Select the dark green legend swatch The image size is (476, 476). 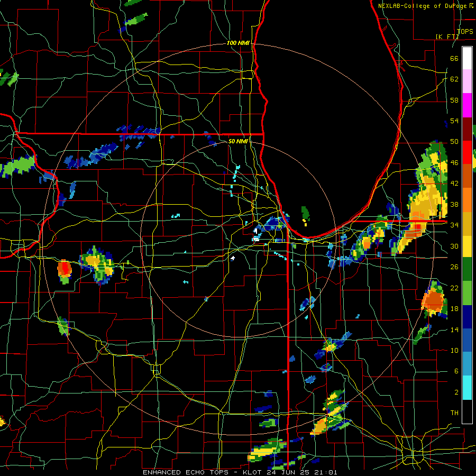click(467, 269)
